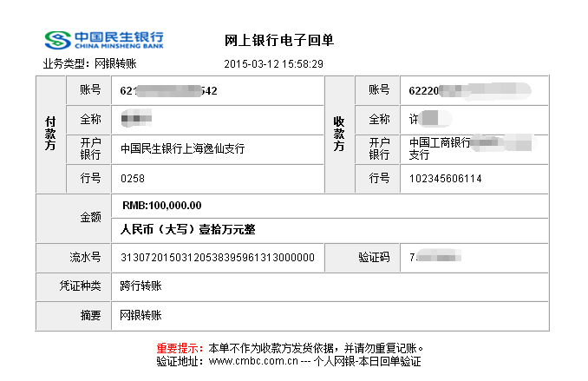This screenshot has width=588, height=381.
Task: Select the serial number 3130720150312053839596...
Action: point(218,258)
